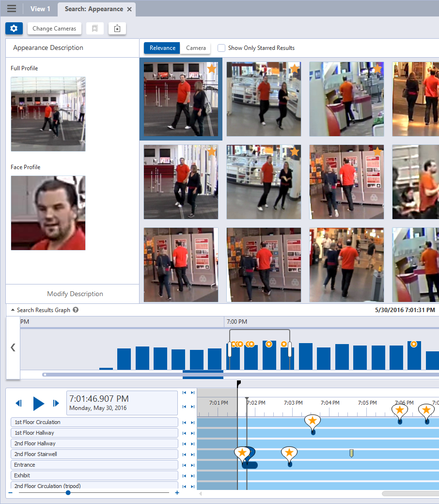The height and width of the screenshot is (504, 439).
Task: Toggle star on third result in second row
Action: [x=377, y=151]
